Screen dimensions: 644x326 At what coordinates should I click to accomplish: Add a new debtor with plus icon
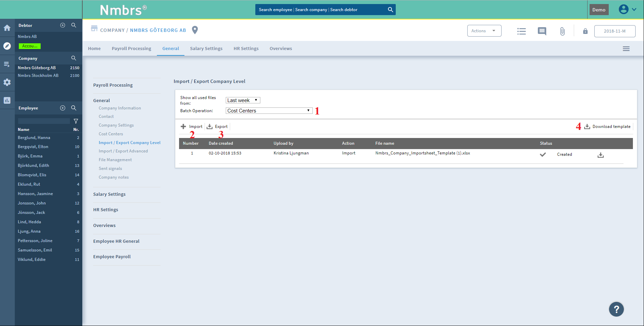[62, 25]
